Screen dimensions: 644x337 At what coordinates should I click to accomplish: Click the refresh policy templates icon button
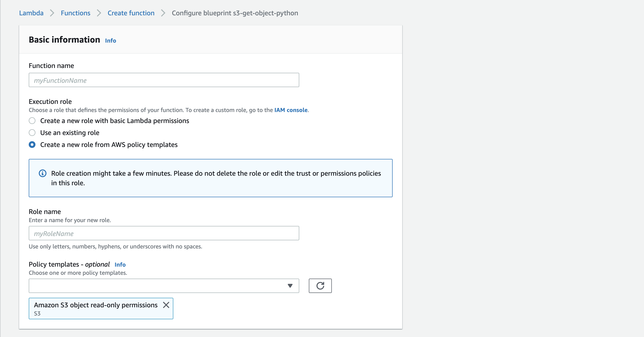pos(320,286)
